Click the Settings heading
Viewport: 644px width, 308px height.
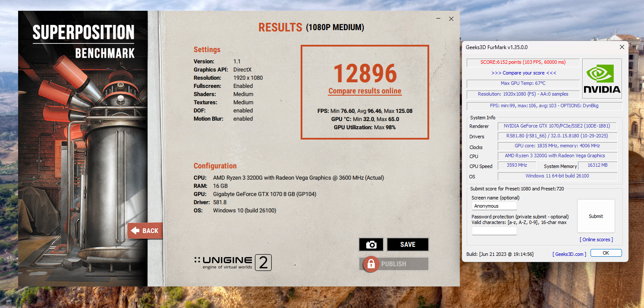coord(207,50)
